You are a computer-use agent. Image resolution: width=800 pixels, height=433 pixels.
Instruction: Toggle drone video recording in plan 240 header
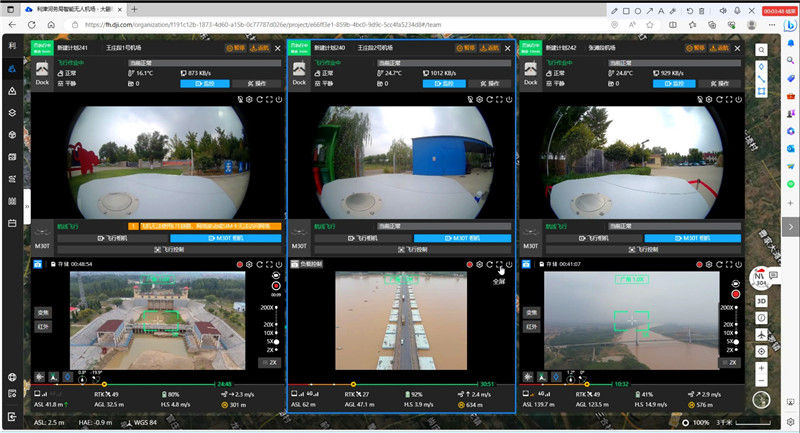pyautogui.click(x=469, y=264)
